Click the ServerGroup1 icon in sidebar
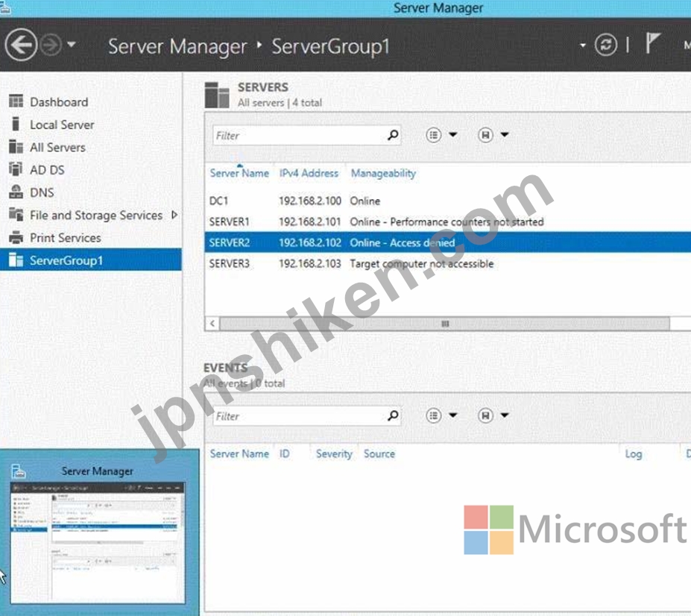Screen dimensions: 691x616 tap(16, 260)
